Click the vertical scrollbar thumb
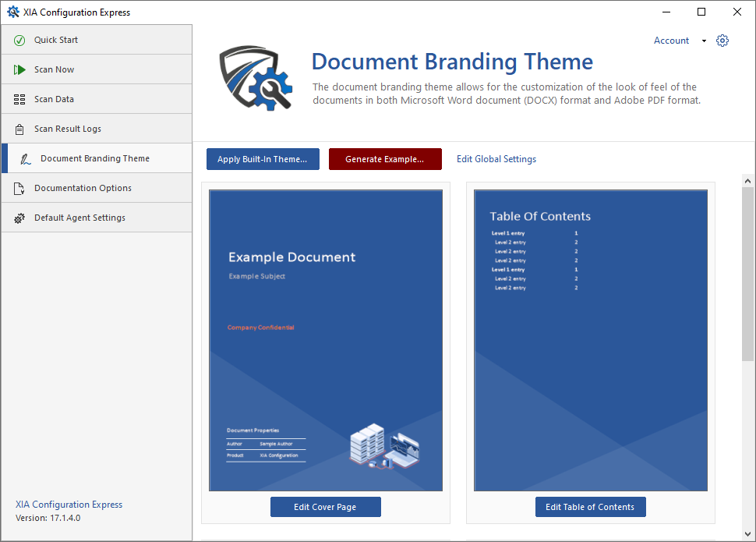This screenshot has height=542, width=756. (747, 275)
